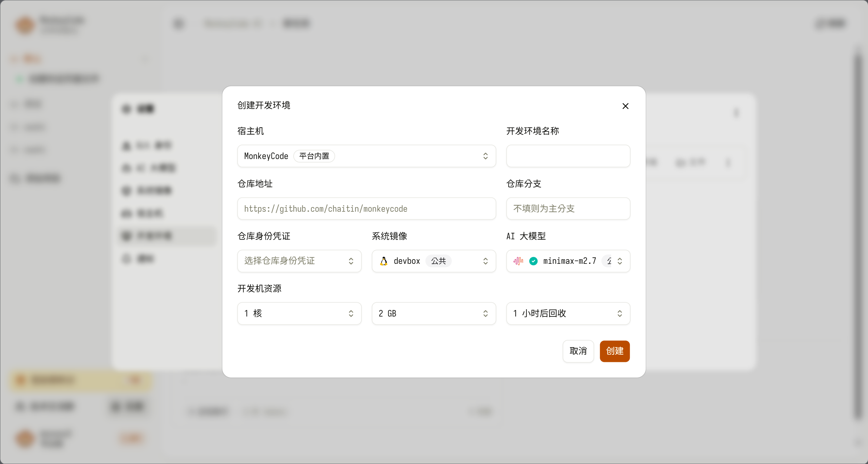
Task: Click the 平台内置 badge on host
Action: [x=314, y=156]
